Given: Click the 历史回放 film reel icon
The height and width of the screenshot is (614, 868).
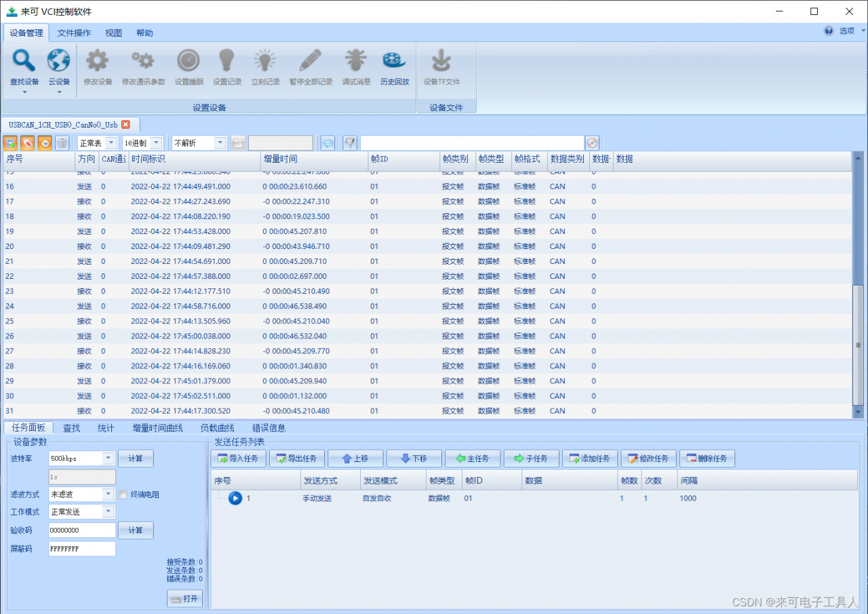Looking at the screenshot, I should pos(394,62).
